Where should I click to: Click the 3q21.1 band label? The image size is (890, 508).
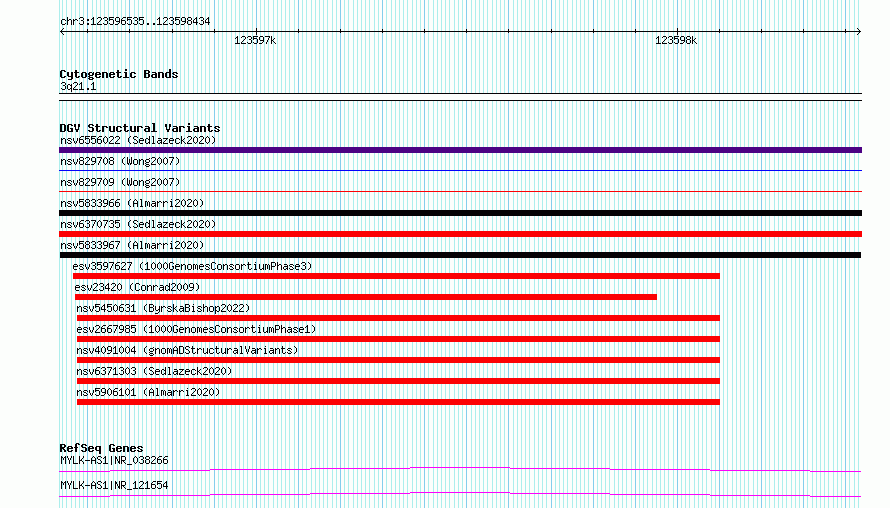click(78, 86)
